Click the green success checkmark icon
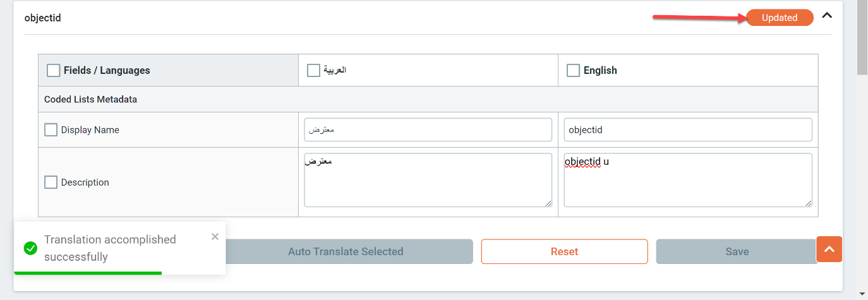The image size is (868, 300). (x=30, y=248)
